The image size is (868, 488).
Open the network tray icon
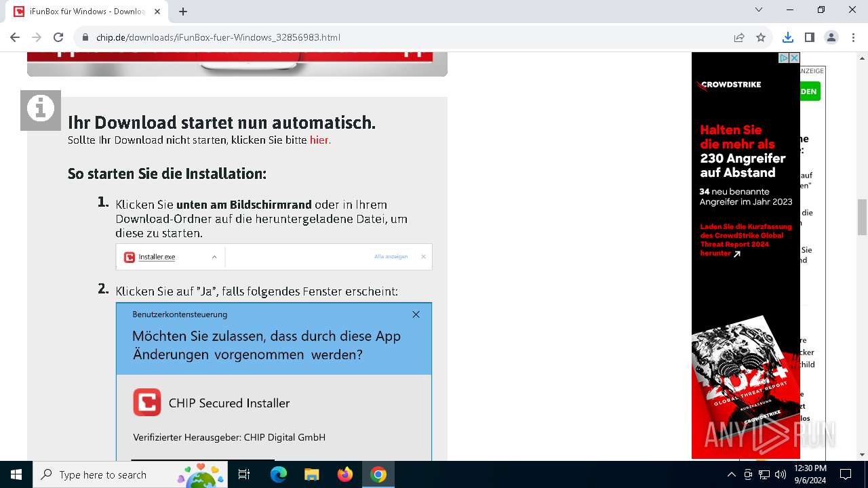click(x=764, y=474)
